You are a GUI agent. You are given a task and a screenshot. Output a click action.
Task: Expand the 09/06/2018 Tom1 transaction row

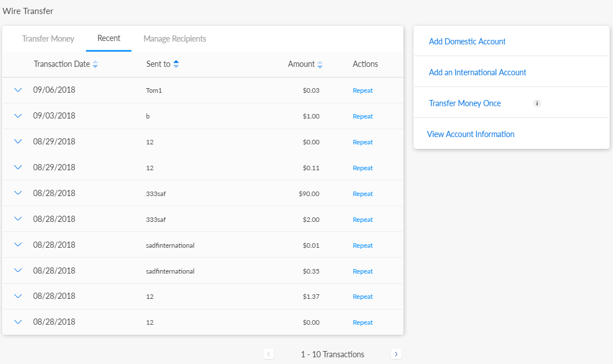[x=18, y=90]
